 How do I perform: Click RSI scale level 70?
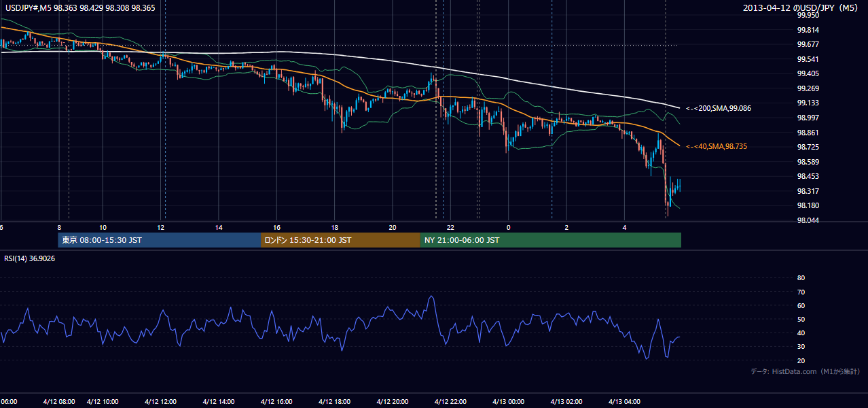click(801, 292)
